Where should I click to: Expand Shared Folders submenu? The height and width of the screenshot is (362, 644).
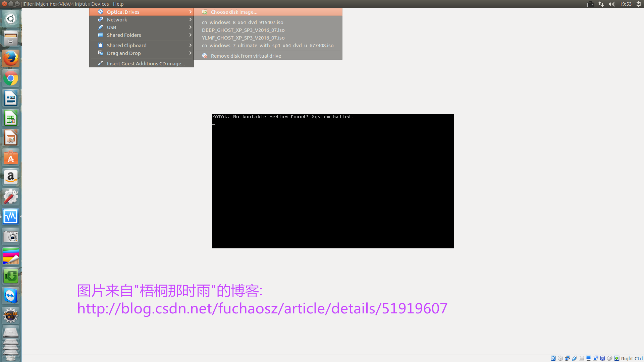click(x=143, y=35)
